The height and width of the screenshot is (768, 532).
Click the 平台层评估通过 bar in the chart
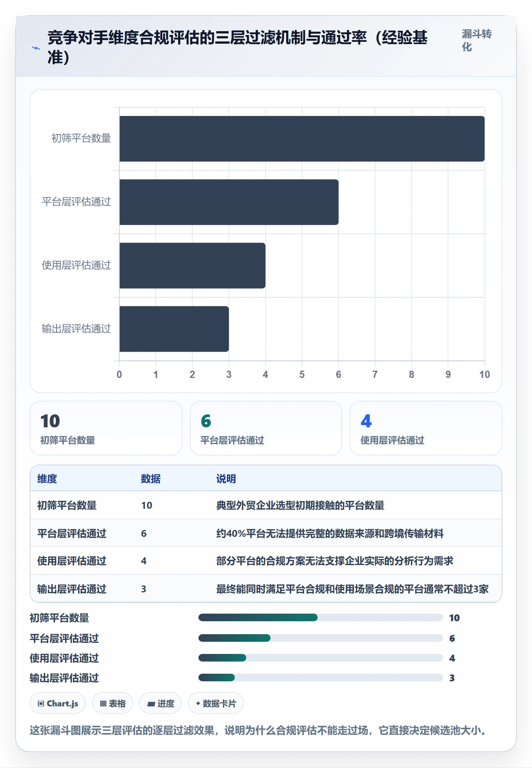tap(229, 202)
